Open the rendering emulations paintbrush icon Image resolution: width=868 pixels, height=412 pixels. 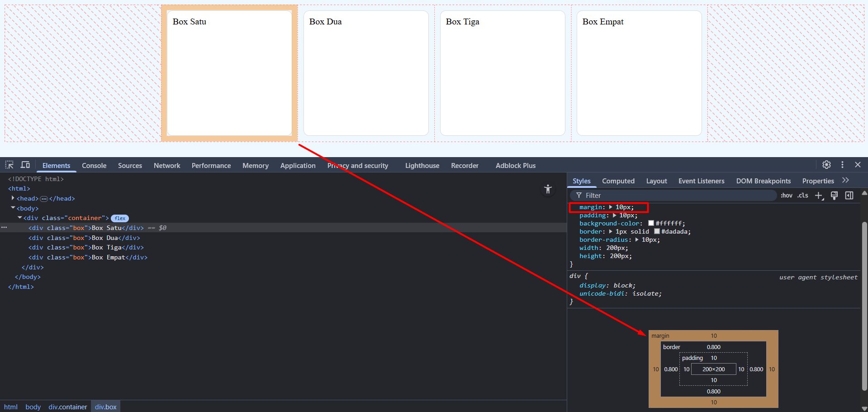[x=835, y=196]
